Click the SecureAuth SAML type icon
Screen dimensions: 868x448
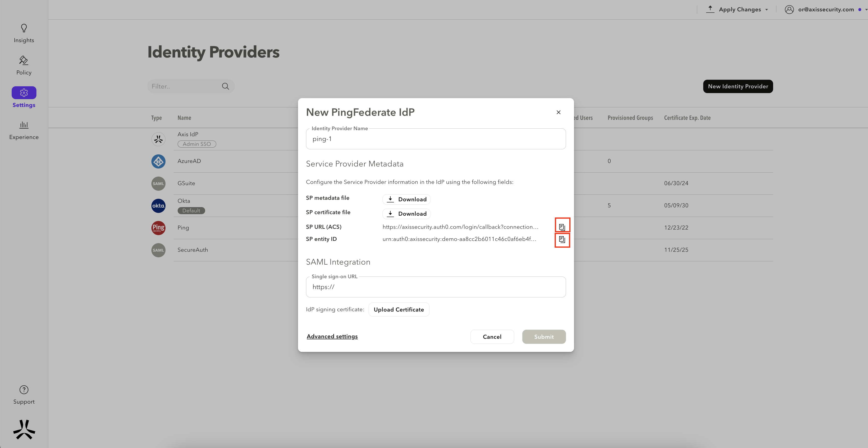[x=158, y=250]
